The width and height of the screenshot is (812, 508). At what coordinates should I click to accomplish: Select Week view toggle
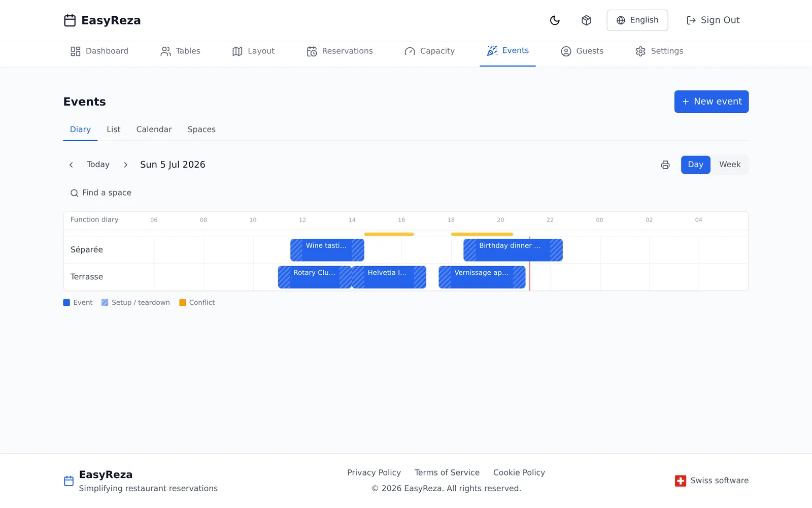pos(730,165)
